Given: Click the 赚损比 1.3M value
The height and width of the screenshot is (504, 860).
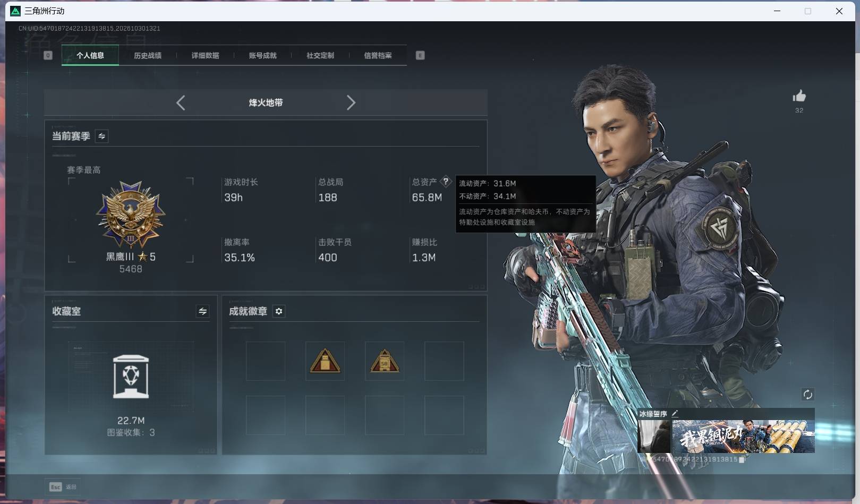Looking at the screenshot, I should click(424, 258).
